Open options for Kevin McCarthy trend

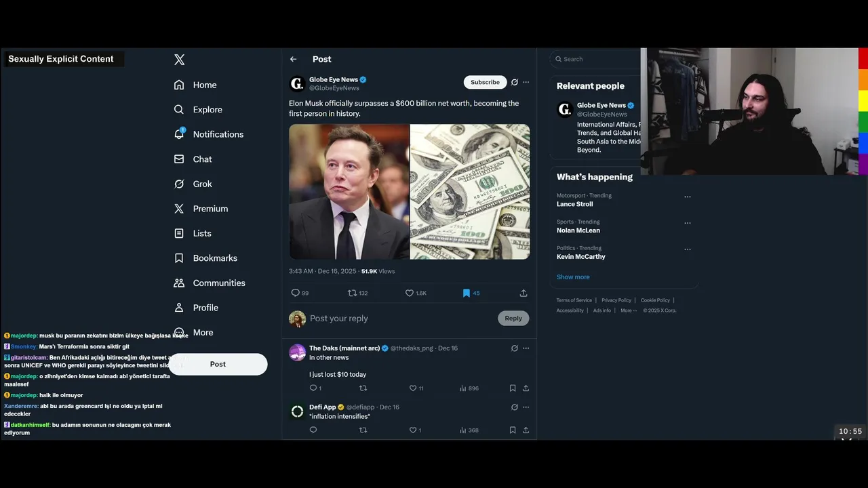click(688, 249)
